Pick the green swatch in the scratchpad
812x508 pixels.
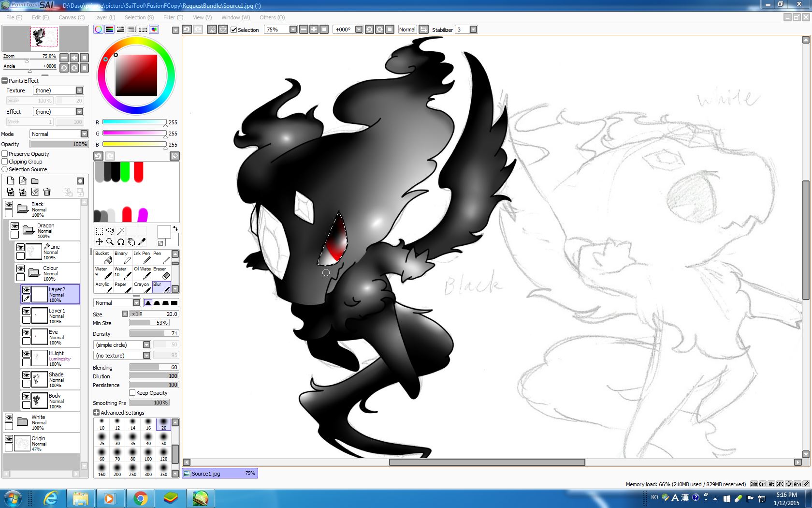point(125,172)
